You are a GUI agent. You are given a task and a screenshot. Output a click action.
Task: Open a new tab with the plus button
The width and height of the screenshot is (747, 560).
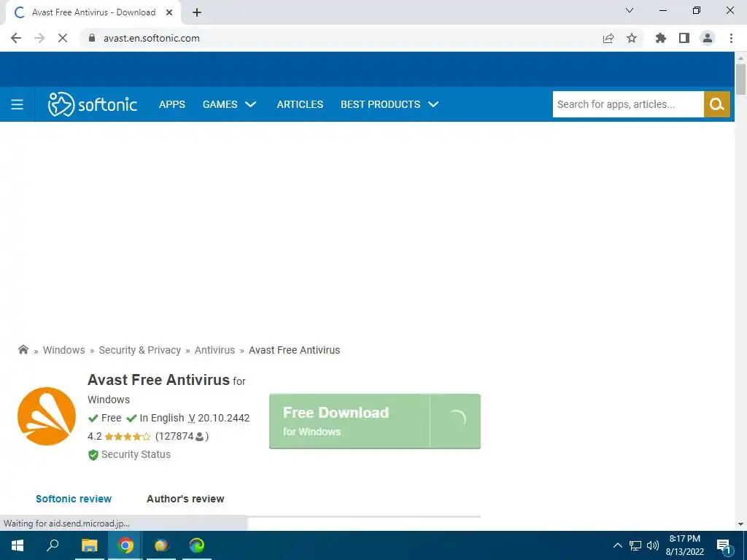pyautogui.click(x=197, y=12)
